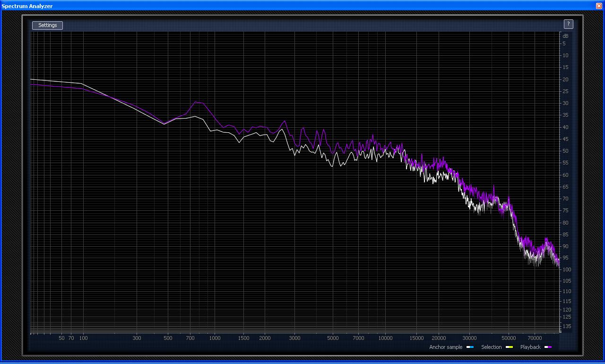This screenshot has height=364, width=605.
Task: Click the 50000 frequency axis label
Action: (509, 338)
